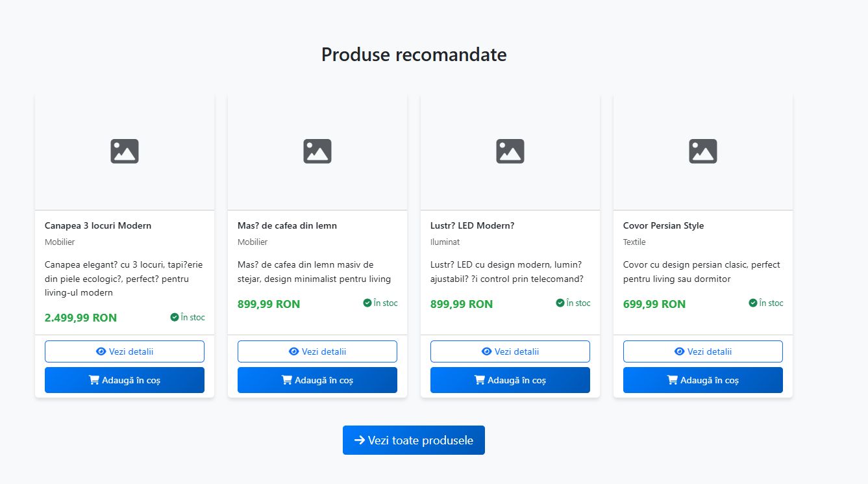Viewport: 868px width, 484px height.
Task: Click cart icon on Canapea add-to-cart button
Action: tap(94, 380)
